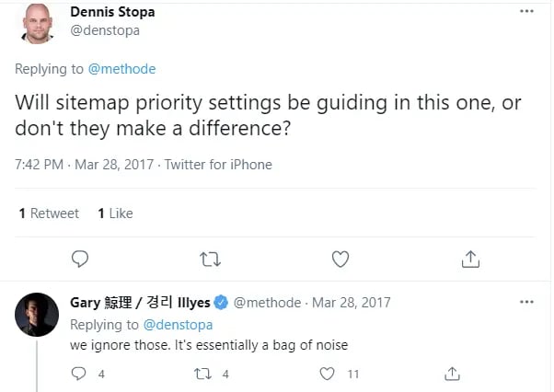Click the Dennis Stopa display name
The height and width of the screenshot is (392, 554).
tap(112, 13)
